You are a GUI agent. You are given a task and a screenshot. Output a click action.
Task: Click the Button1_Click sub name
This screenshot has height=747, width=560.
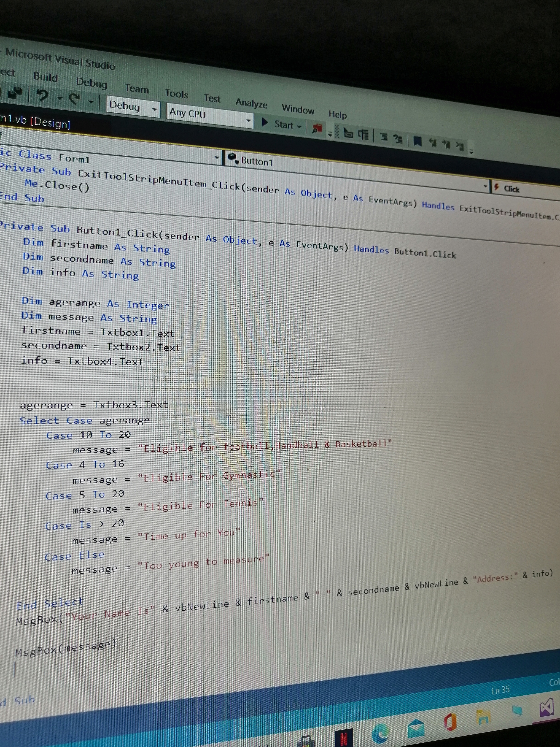pyautogui.click(x=117, y=232)
